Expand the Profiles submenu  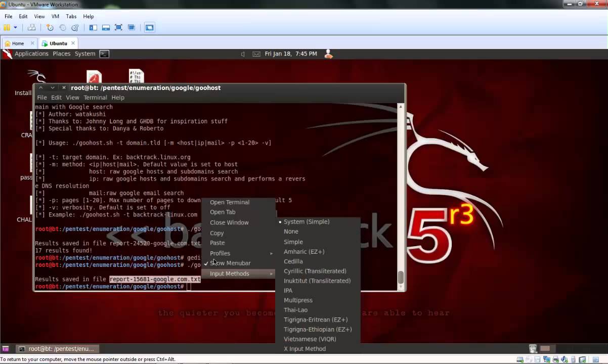coord(238,253)
